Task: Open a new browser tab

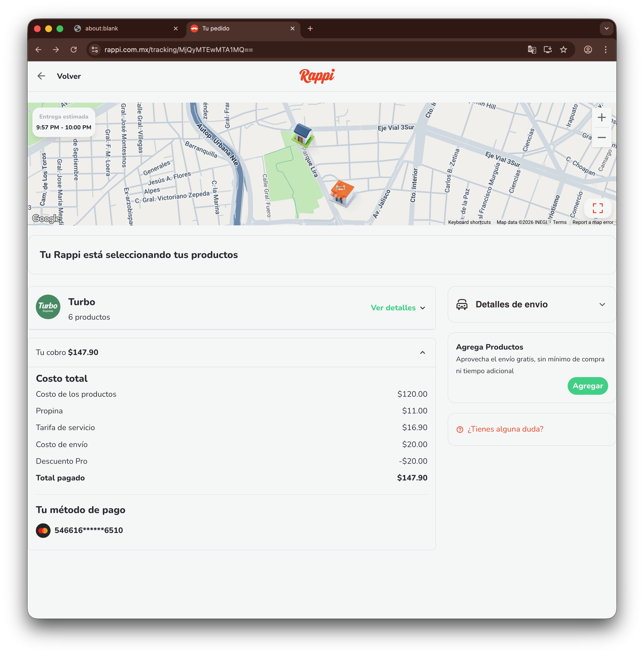Action: coord(310,28)
